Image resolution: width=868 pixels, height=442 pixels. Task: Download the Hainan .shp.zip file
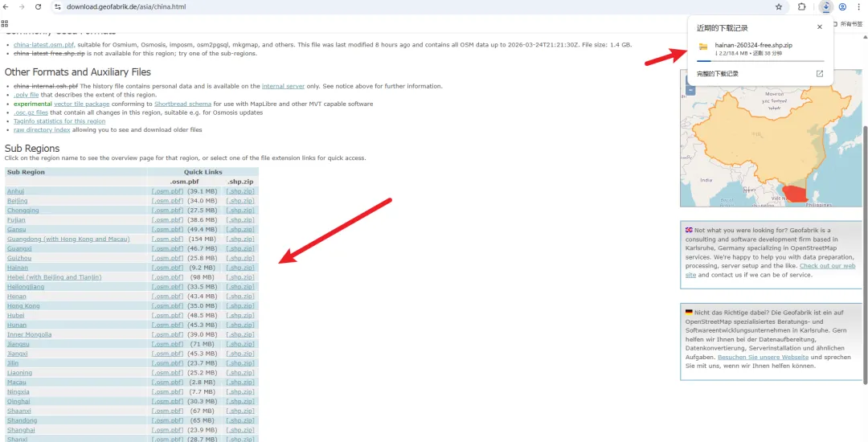coord(240,268)
